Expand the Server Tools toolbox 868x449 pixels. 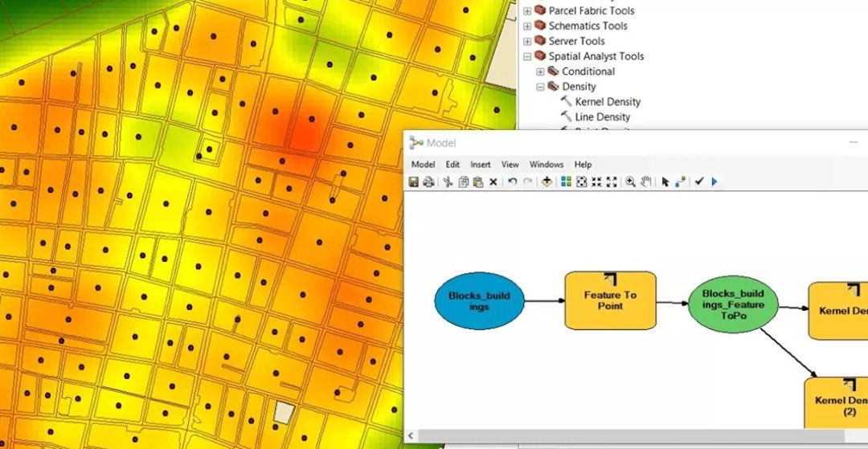(527, 41)
